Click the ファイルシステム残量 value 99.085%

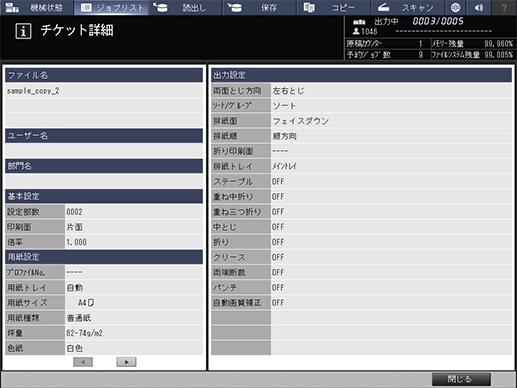pos(499,55)
